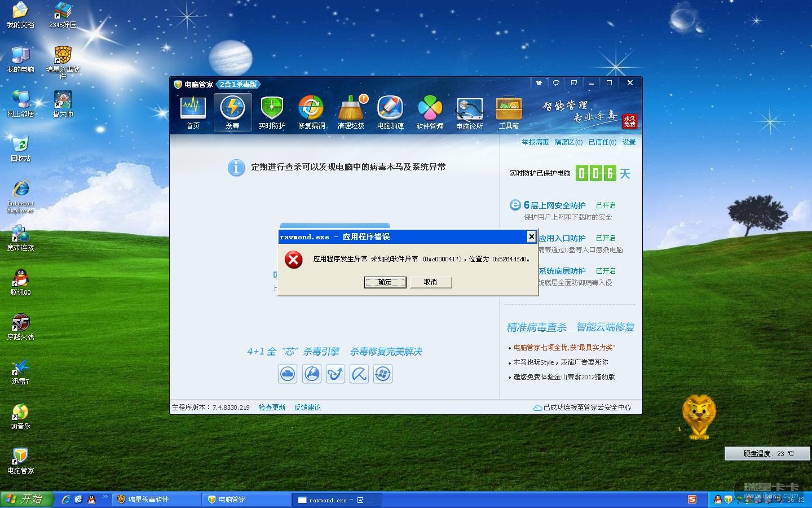The width and height of the screenshot is (812, 508).
Task: Open the 首页 home icon in 电脑管家
Action: pyautogui.click(x=193, y=112)
